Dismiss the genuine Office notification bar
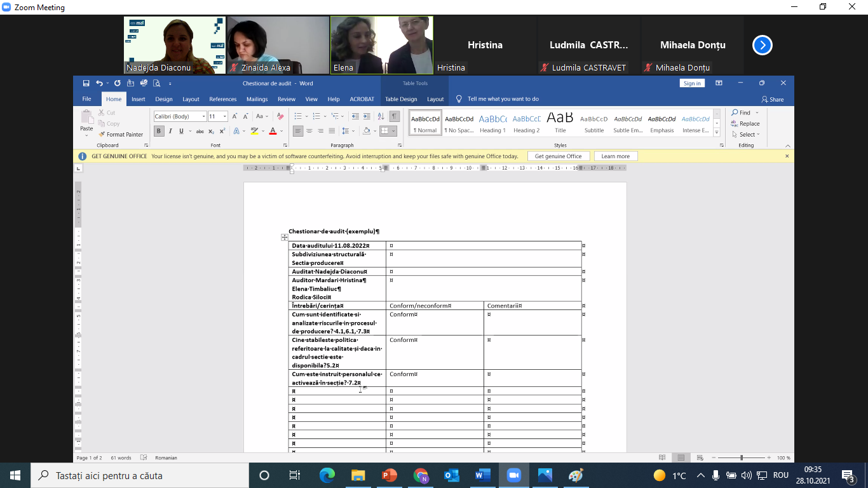Screen dimensions: 868x488 787,156
